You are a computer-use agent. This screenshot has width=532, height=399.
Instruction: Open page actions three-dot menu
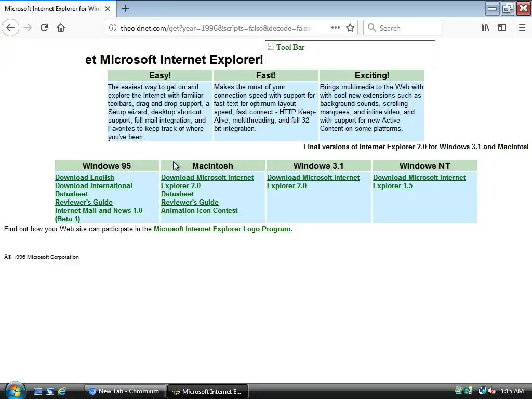(x=335, y=28)
